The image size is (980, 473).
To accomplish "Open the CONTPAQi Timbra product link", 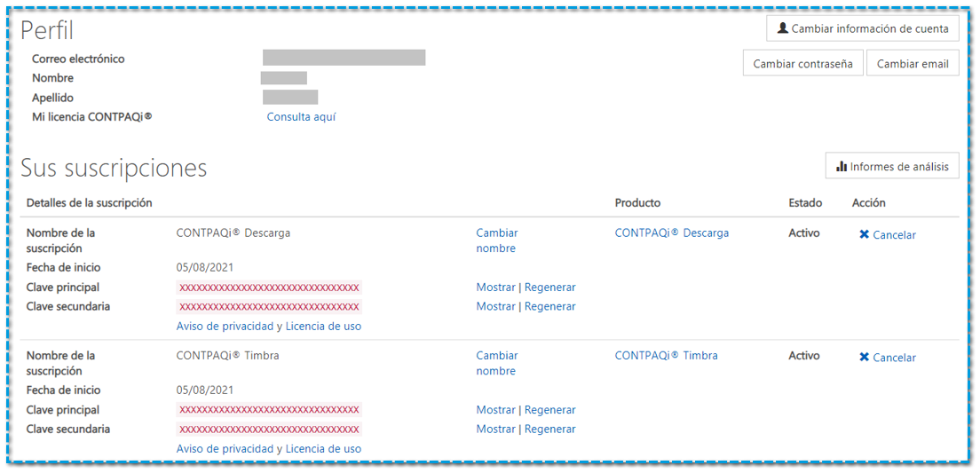I will tap(666, 356).
